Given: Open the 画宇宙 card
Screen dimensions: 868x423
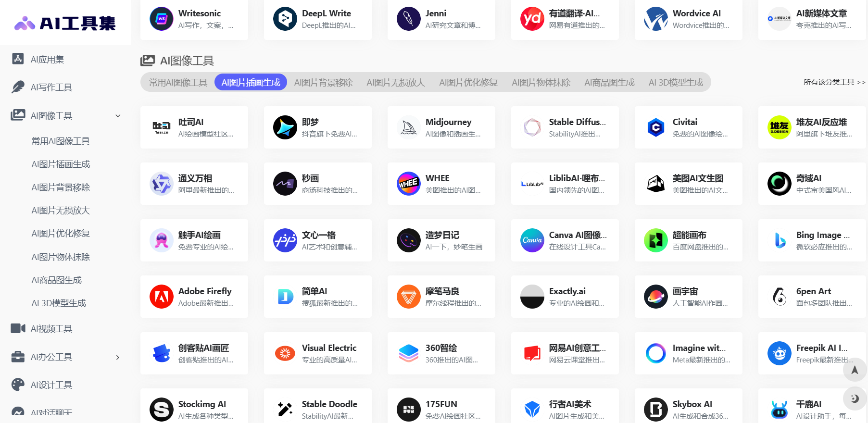Looking at the screenshot, I should point(688,297).
